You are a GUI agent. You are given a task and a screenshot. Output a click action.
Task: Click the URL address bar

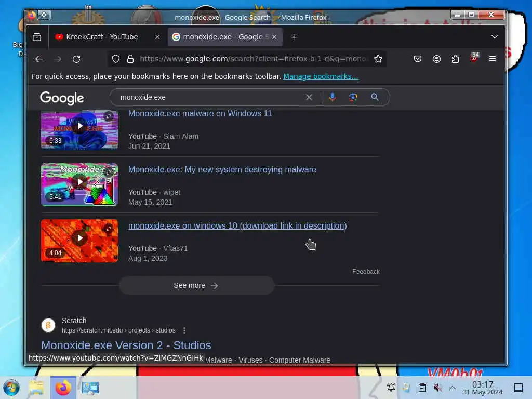[x=253, y=59]
